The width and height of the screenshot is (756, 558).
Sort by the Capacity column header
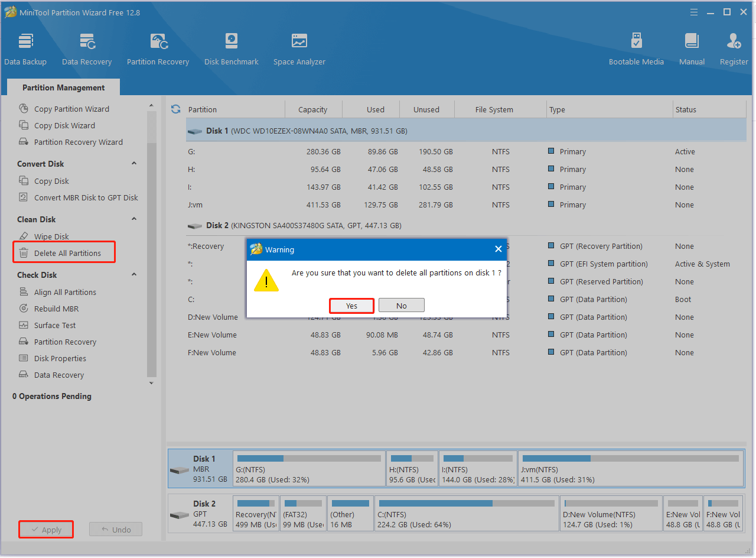click(313, 109)
